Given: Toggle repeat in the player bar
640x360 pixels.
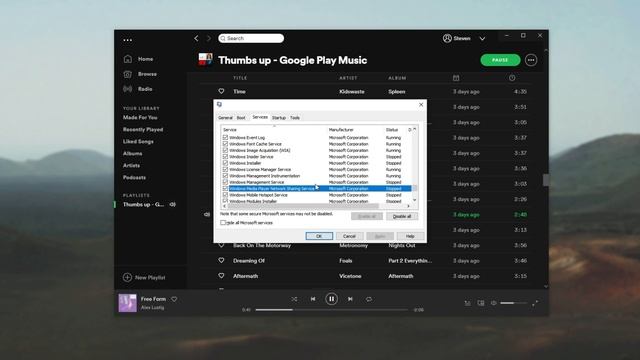Looking at the screenshot, I should (369, 299).
